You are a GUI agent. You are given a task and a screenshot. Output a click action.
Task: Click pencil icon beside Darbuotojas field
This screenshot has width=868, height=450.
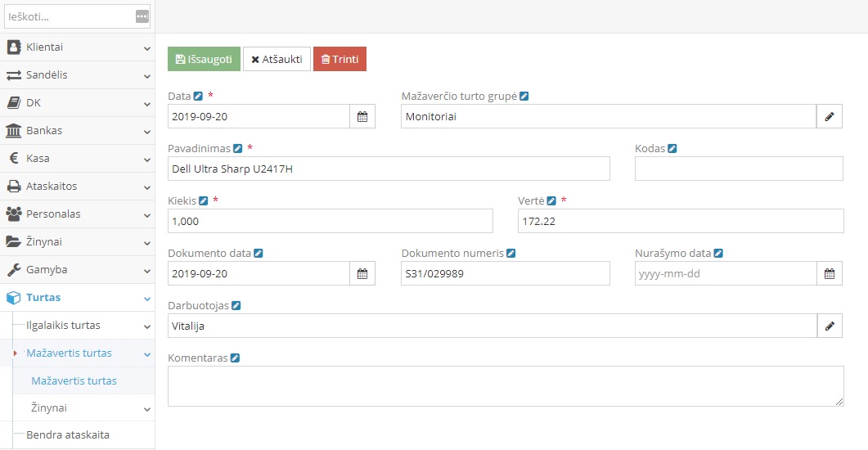830,326
